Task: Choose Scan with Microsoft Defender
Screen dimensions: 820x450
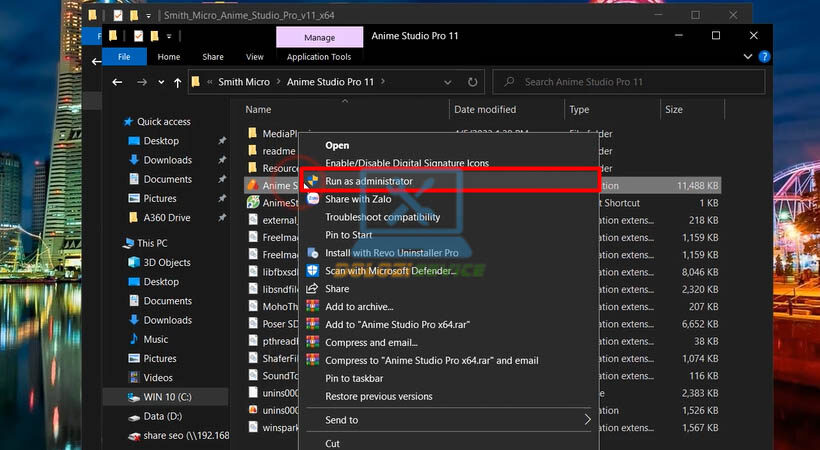Action: (390, 271)
